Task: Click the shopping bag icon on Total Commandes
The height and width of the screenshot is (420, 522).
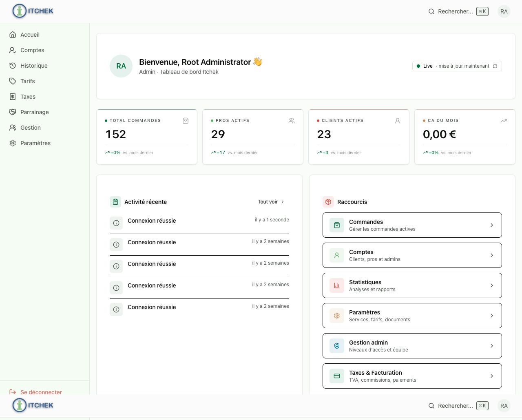Action: 186,121
